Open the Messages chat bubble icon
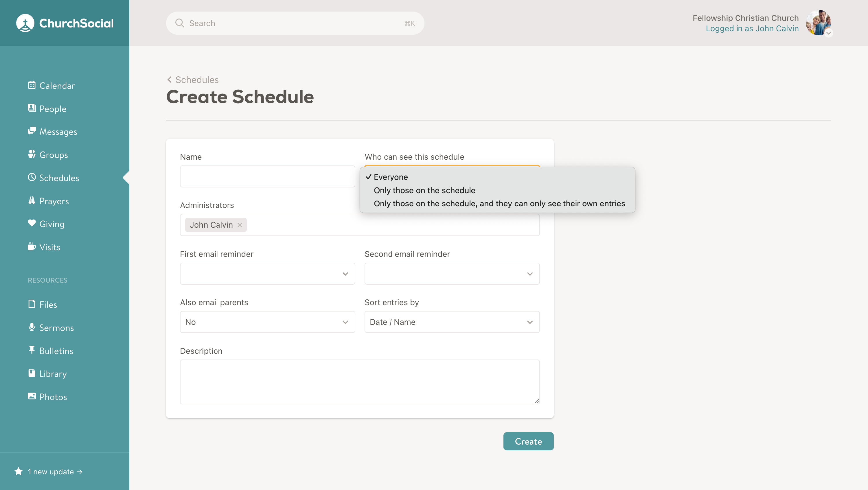Screen dimensions: 868x490 tap(32, 131)
